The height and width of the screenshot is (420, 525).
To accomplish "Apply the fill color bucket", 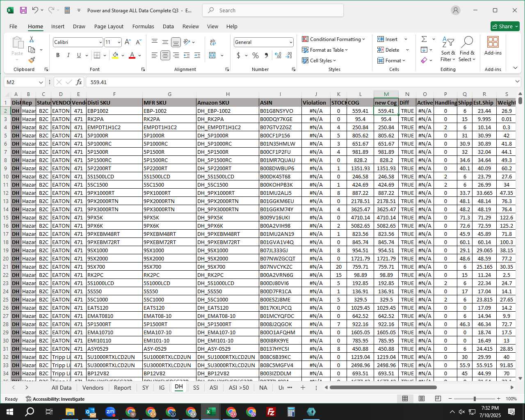I will [x=115, y=55].
